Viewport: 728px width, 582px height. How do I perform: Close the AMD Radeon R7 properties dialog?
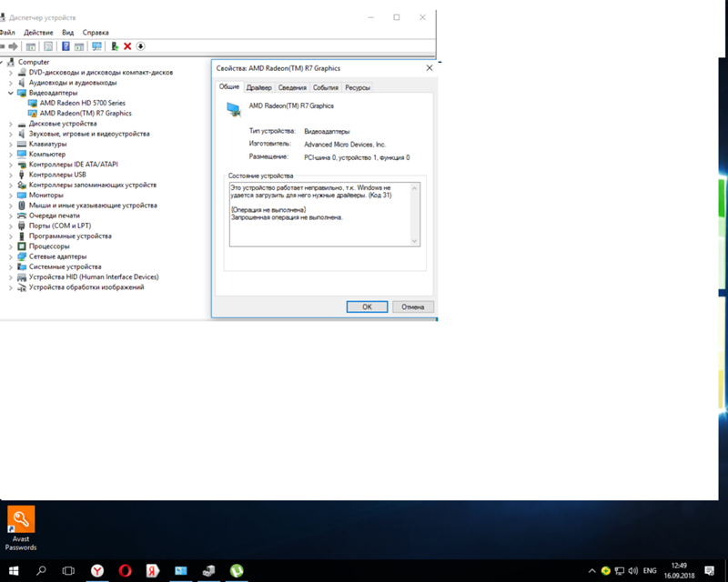(x=430, y=68)
